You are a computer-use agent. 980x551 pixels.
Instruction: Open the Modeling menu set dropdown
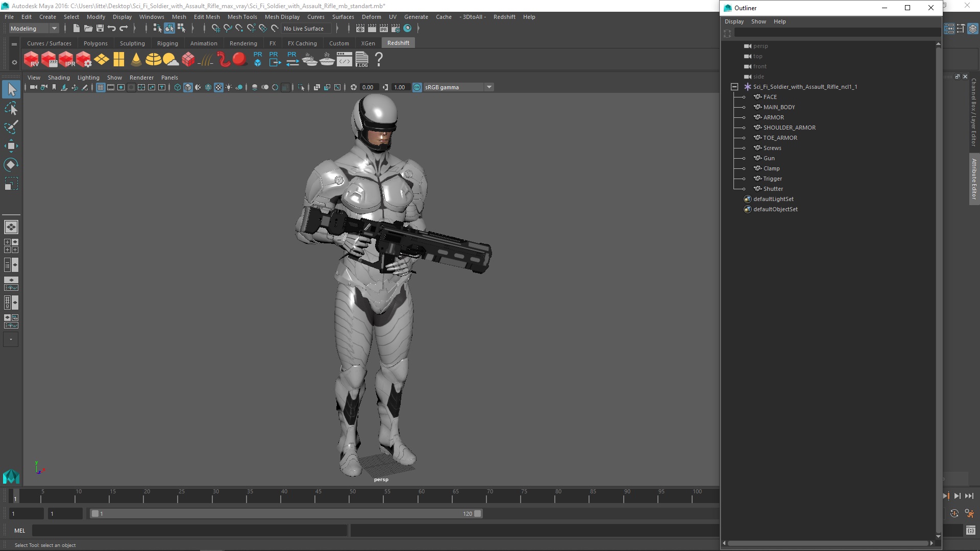click(x=34, y=29)
